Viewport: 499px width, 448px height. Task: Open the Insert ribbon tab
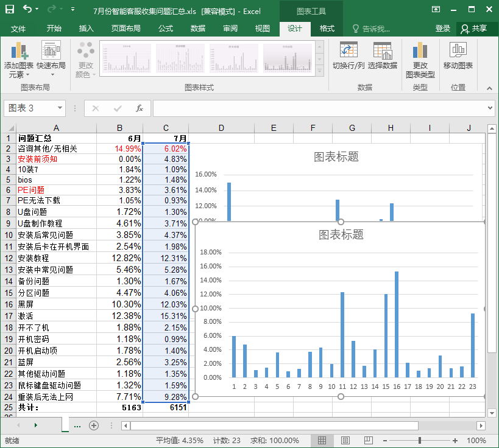87,29
